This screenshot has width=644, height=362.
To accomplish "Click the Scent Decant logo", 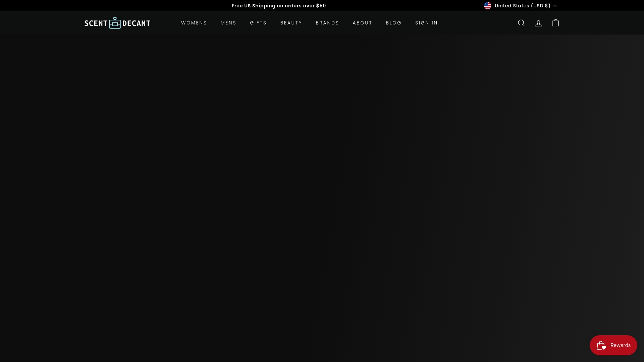I will point(117,23).
